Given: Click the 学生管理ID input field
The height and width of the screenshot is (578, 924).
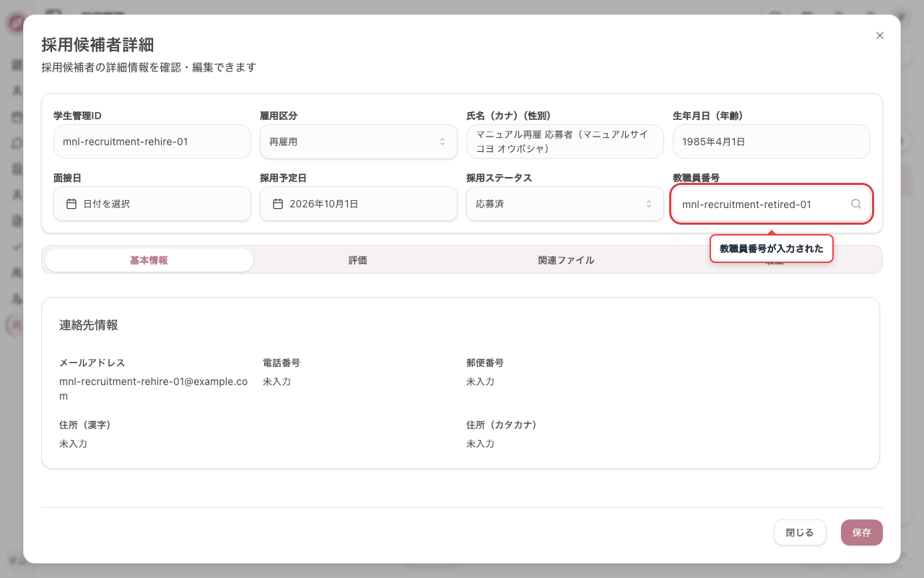Looking at the screenshot, I should click(152, 142).
